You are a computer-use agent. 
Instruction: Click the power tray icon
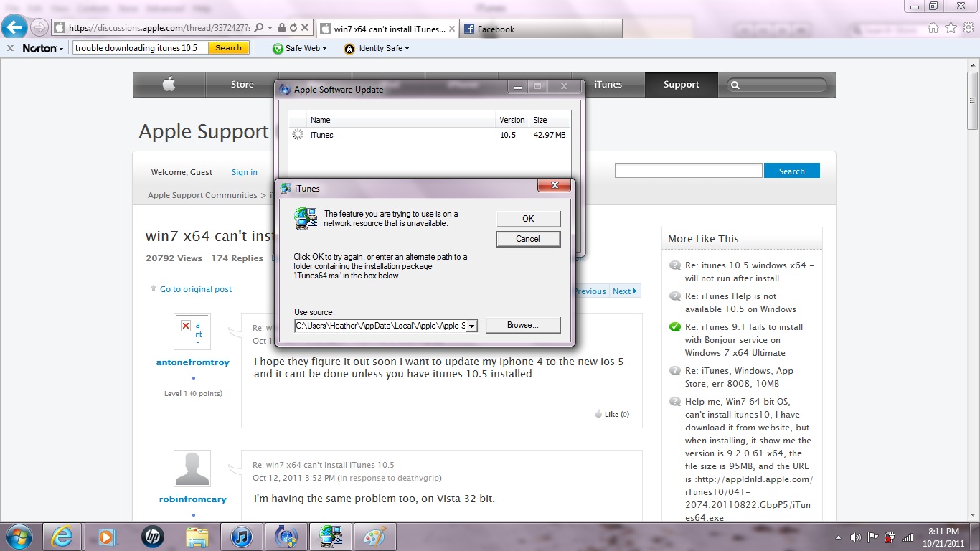click(890, 537)
